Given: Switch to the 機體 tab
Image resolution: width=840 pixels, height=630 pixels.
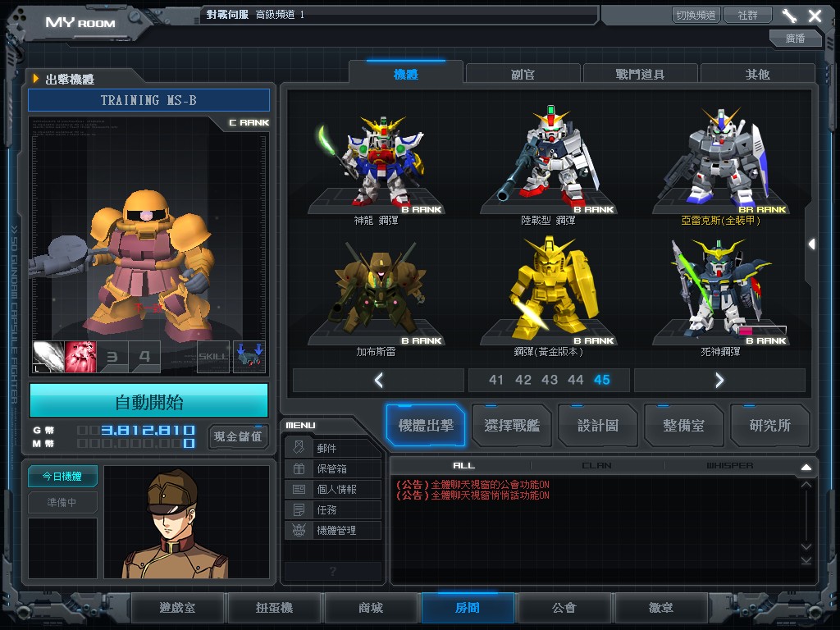Looking at the screenshot, I should click(405, 74).
